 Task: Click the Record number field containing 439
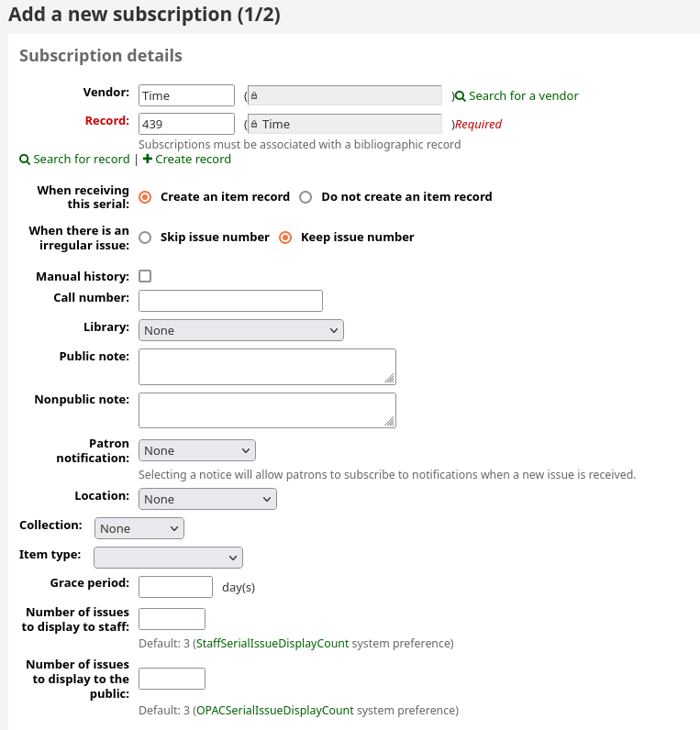click(x=186, y=124)
